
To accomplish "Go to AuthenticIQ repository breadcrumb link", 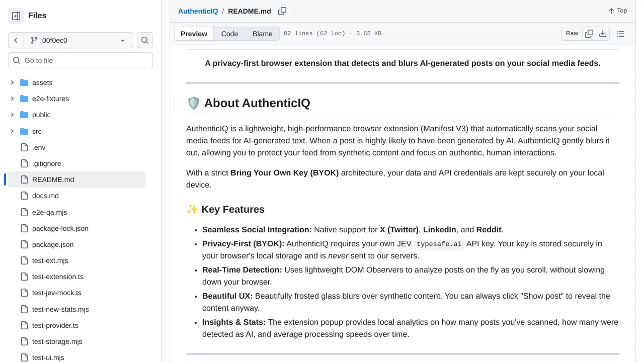I will (x=198, y=11).
